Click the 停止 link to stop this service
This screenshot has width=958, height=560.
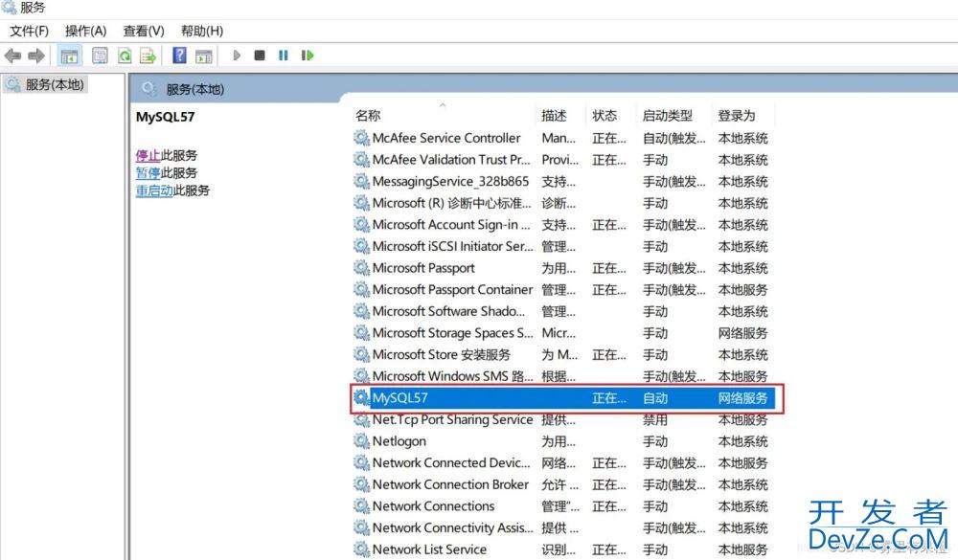coord(148,155)
